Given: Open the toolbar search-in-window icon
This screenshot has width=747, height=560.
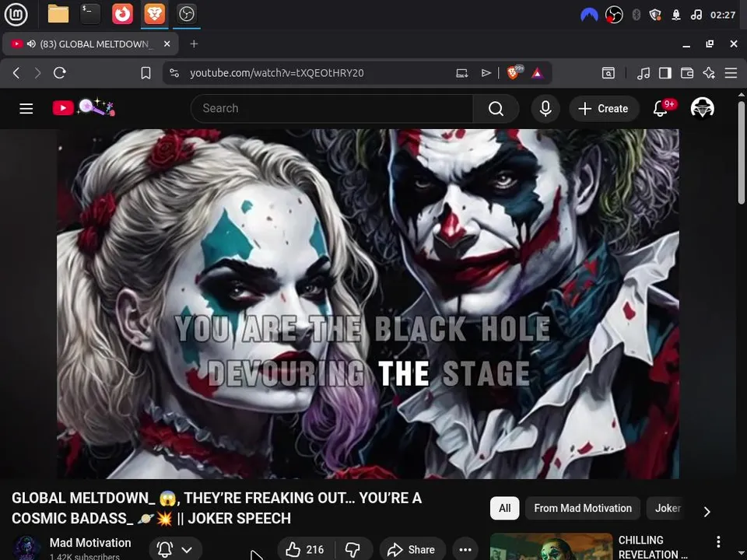Looking at the screenshot, I should coord(608,73).
